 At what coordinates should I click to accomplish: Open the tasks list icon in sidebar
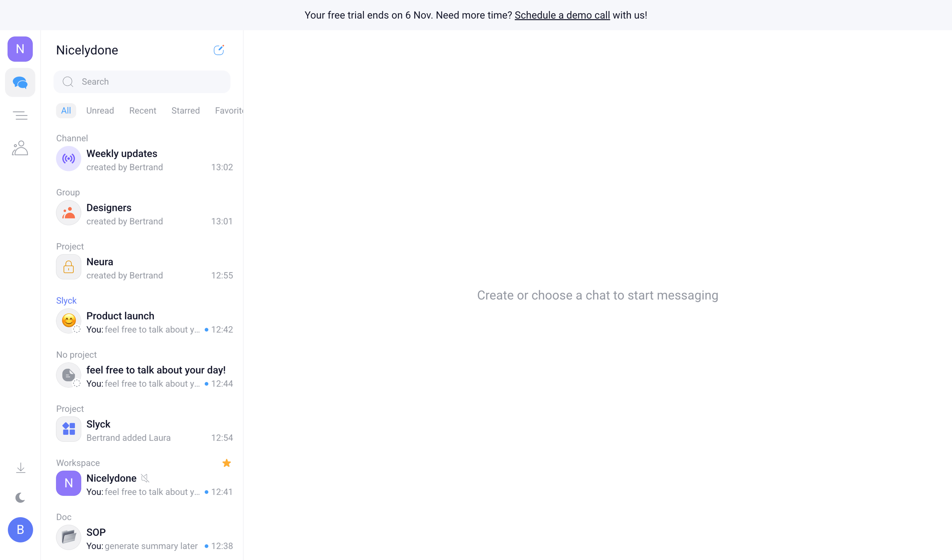pos(20,115)
